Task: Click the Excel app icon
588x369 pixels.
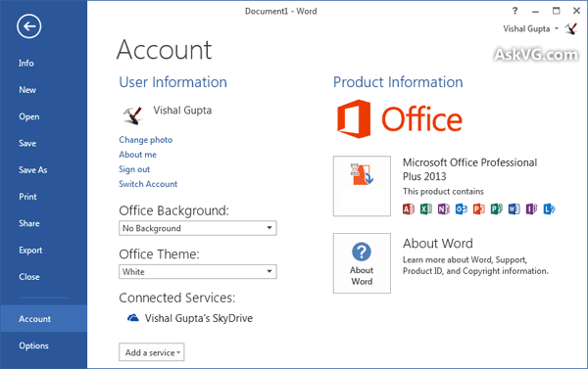Action: (426, 208)
